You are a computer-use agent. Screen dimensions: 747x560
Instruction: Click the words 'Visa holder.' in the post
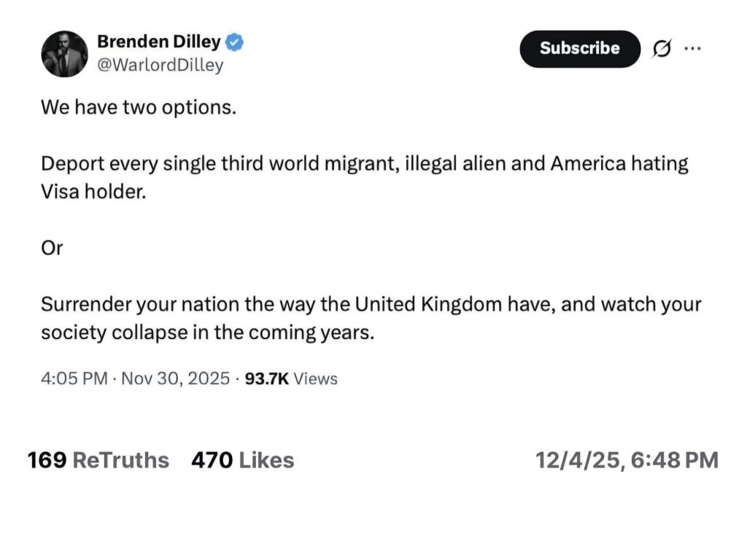[93, 191]
